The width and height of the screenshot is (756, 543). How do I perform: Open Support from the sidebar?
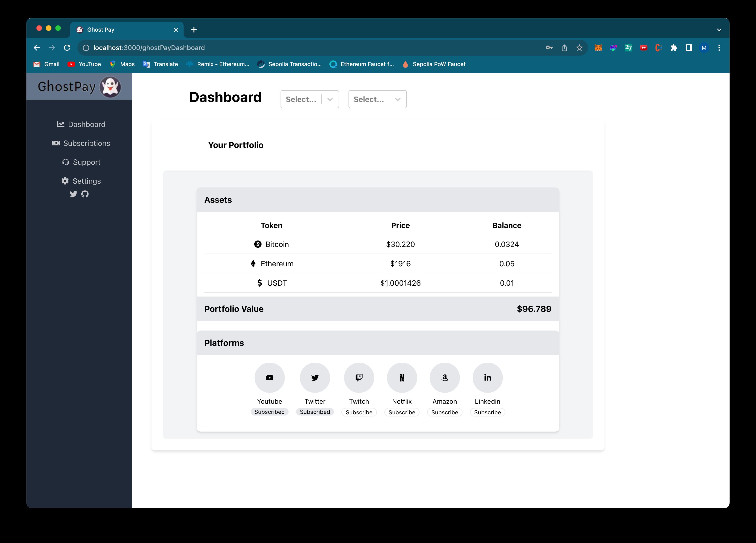[80, 162]
